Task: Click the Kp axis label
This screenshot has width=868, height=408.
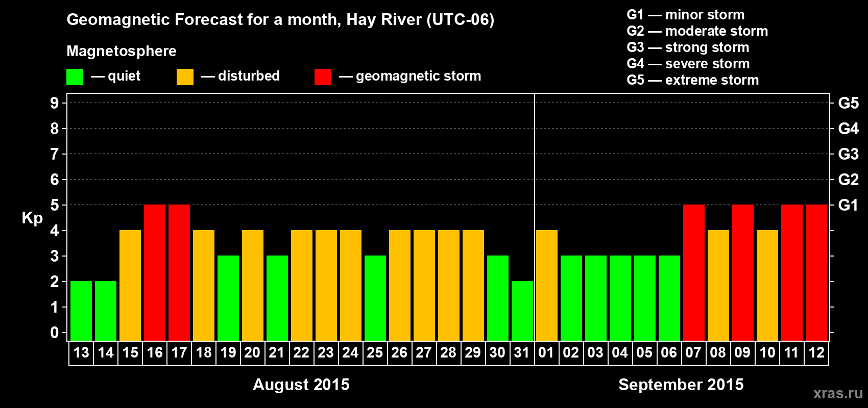Action: [x=32, y=218]
